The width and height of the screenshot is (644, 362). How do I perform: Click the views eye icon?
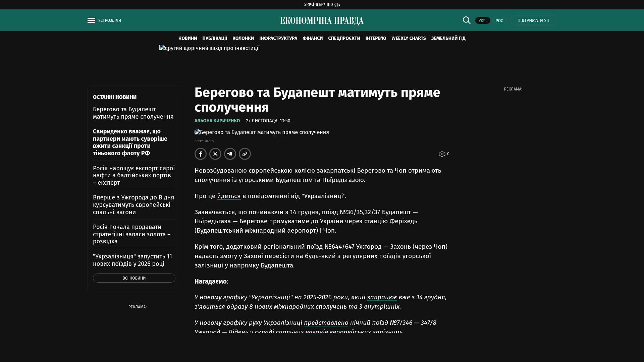coord(442,154)
